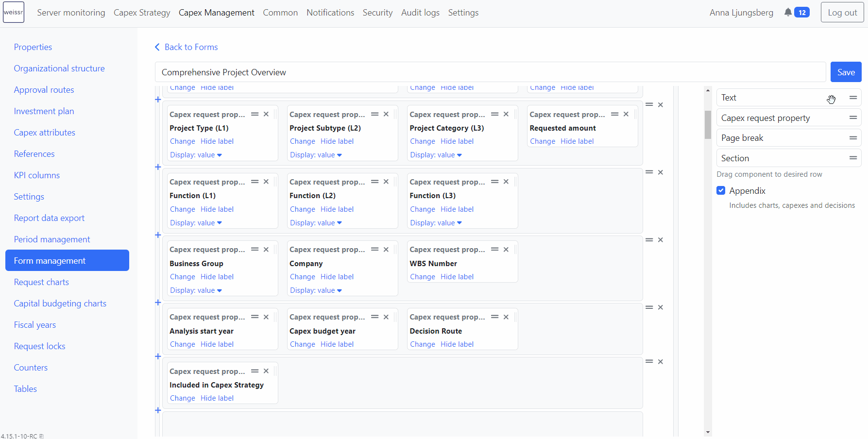Expand Display options under Business Group
Screen dimensions: 868x439
(196, 290)
